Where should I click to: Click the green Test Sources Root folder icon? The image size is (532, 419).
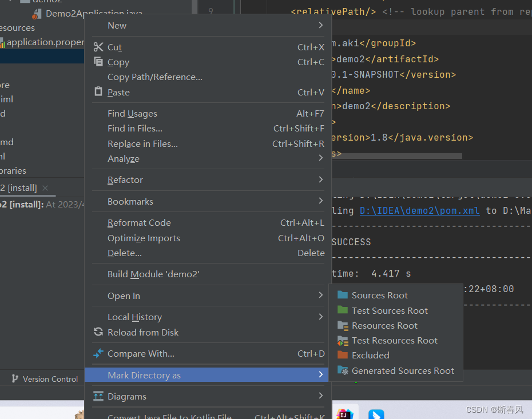coord(343,310)
